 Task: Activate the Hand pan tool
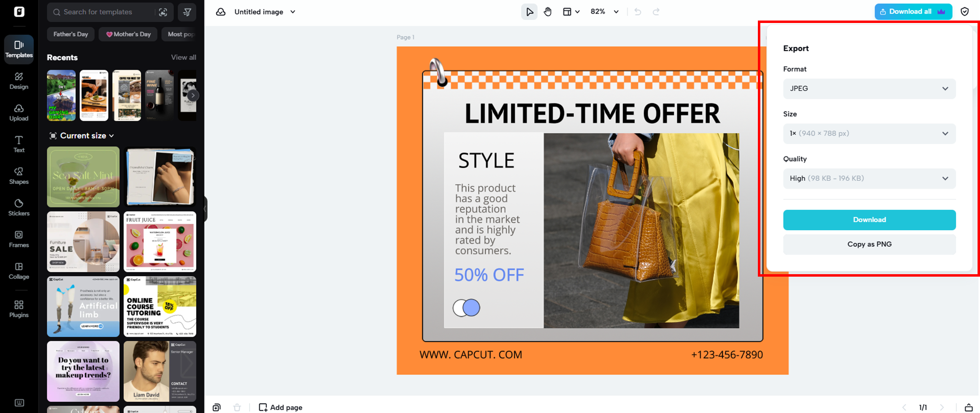click(x=548, y=12)
